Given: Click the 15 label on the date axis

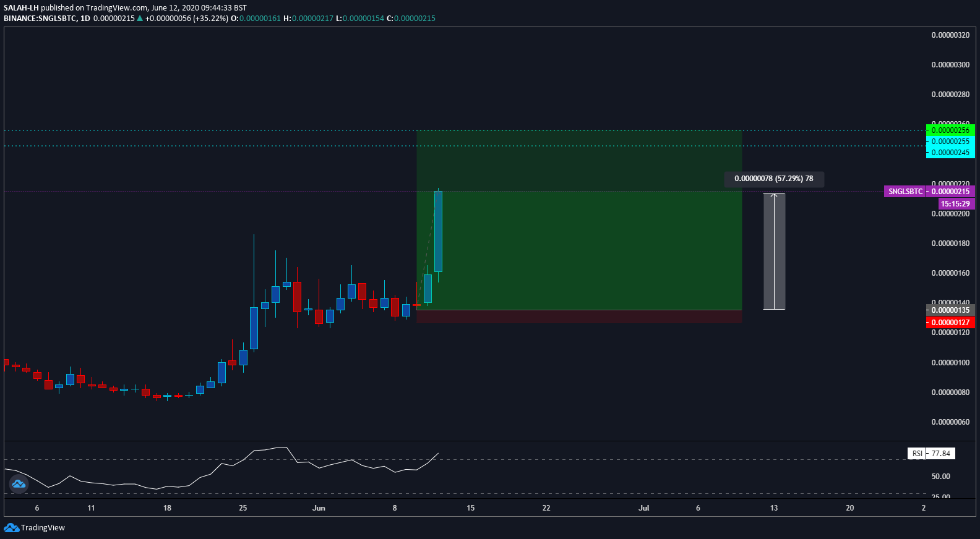Looking at the screenshot, I should [x=471, y=508].
